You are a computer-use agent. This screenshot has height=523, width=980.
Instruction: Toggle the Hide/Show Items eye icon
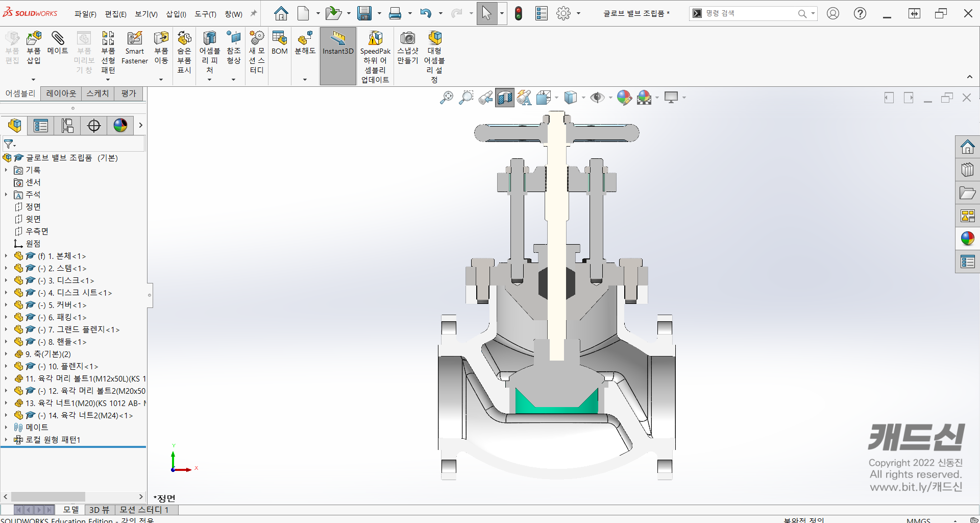click(597, 98)
